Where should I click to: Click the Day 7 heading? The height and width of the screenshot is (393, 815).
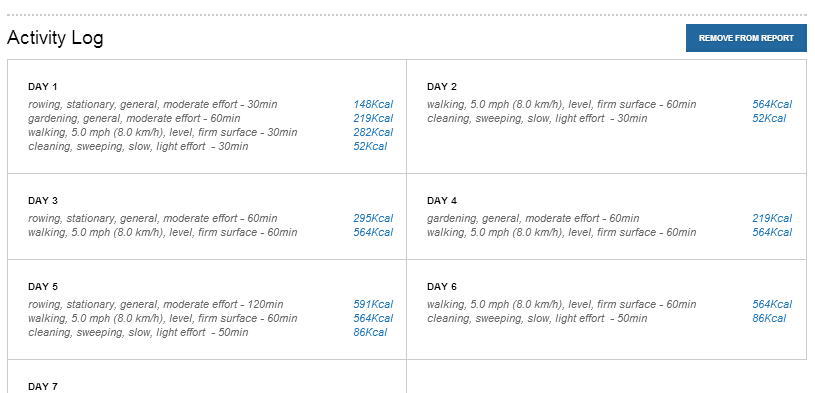tap(43, 387)
